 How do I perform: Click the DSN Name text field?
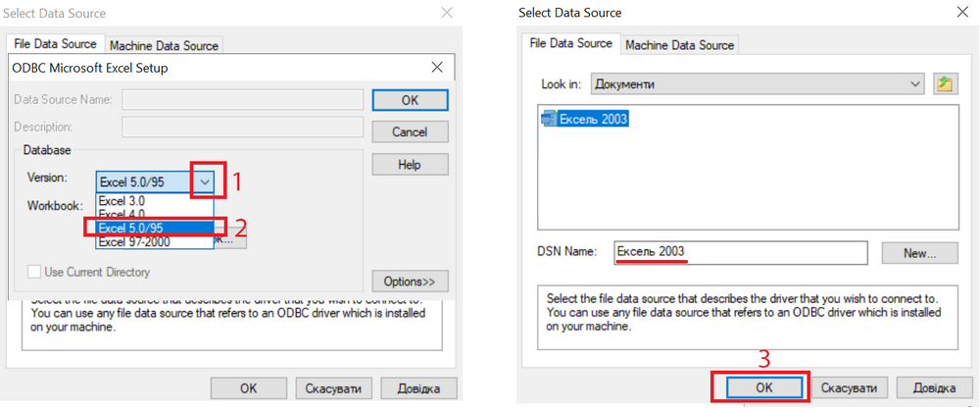pyautogui.click(x=740, y=252)
